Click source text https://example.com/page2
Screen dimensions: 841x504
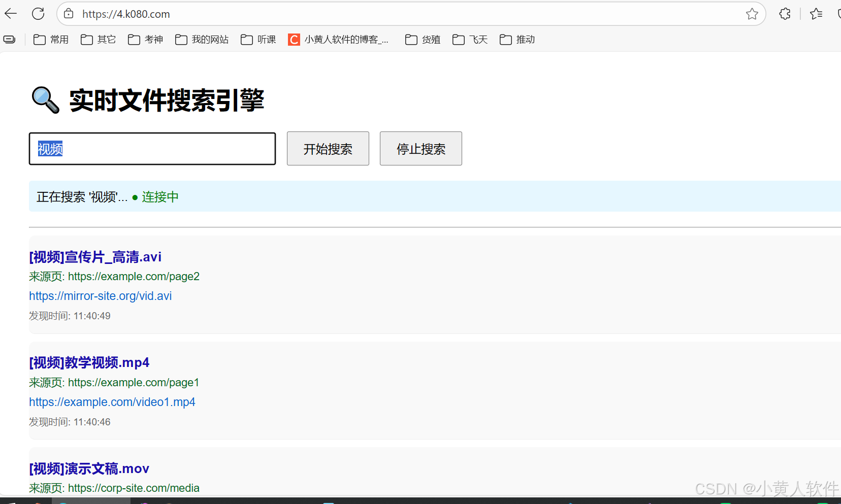point(134,277)
